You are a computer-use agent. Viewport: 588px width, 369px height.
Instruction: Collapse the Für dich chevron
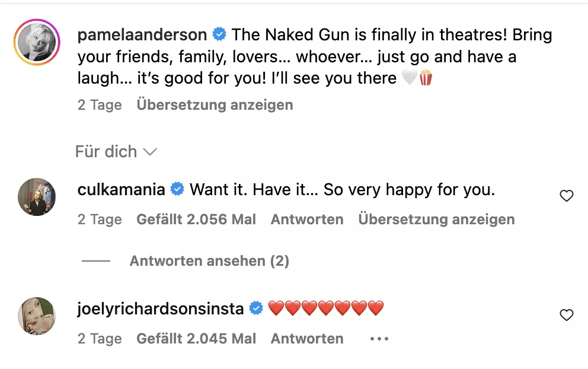tap(150, 152)
